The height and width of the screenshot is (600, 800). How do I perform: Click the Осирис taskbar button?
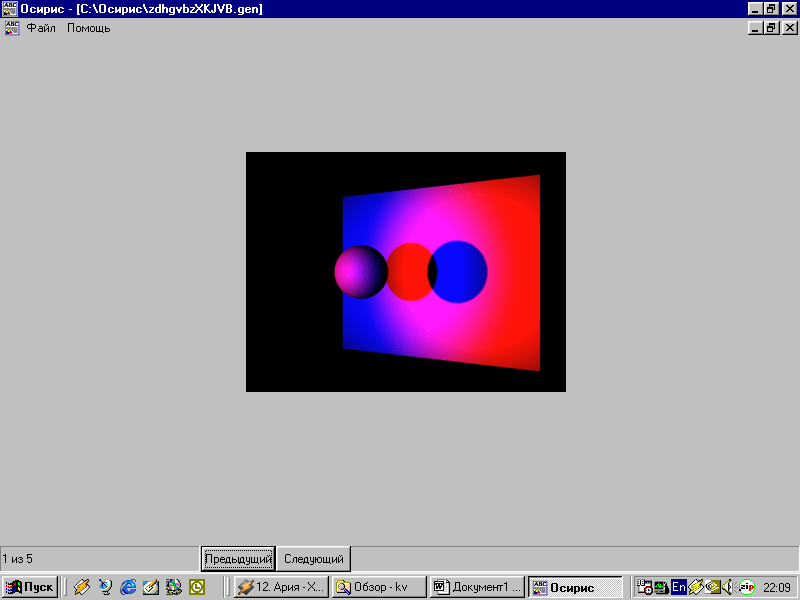[575, 587]
